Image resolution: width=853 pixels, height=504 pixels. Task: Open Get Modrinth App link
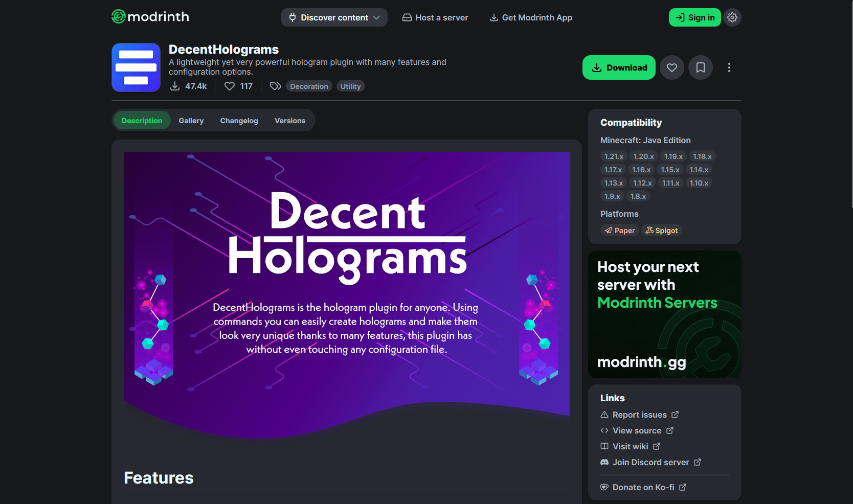coord(531,17)
